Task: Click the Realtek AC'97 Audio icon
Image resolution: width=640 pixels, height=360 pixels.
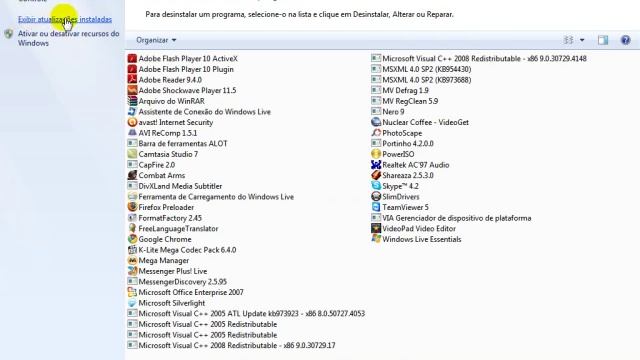Action: [376, 164]
